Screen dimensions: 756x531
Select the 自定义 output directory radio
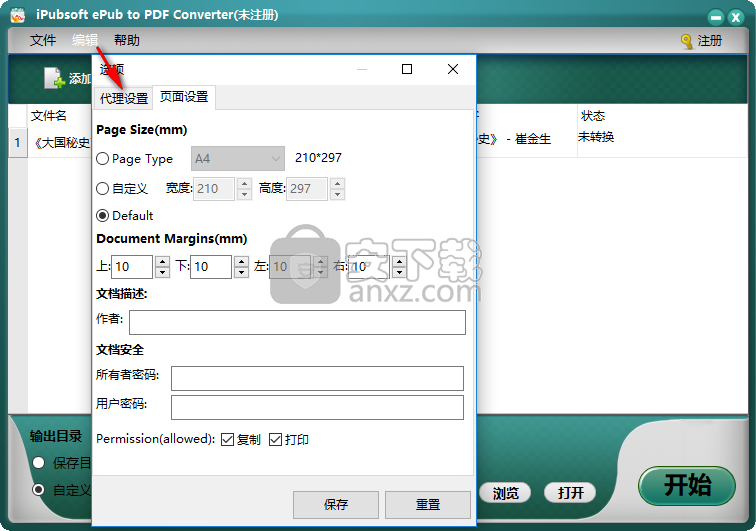pos(39,490)
